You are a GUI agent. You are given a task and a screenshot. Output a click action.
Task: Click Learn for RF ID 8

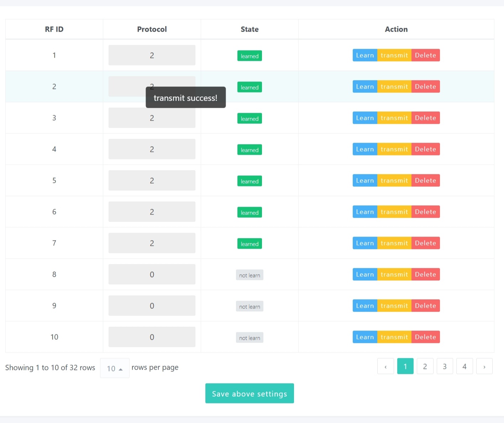tap(364, 274)
